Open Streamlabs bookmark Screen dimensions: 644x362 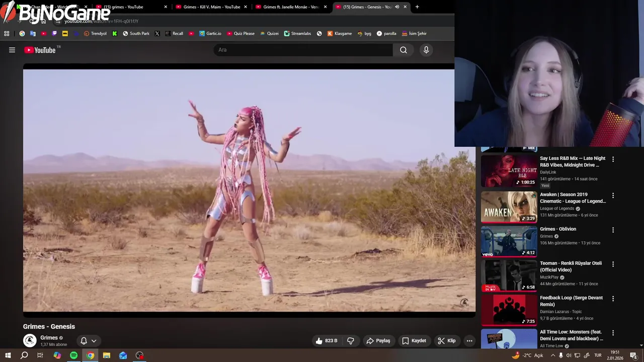(x=297, y=34)
